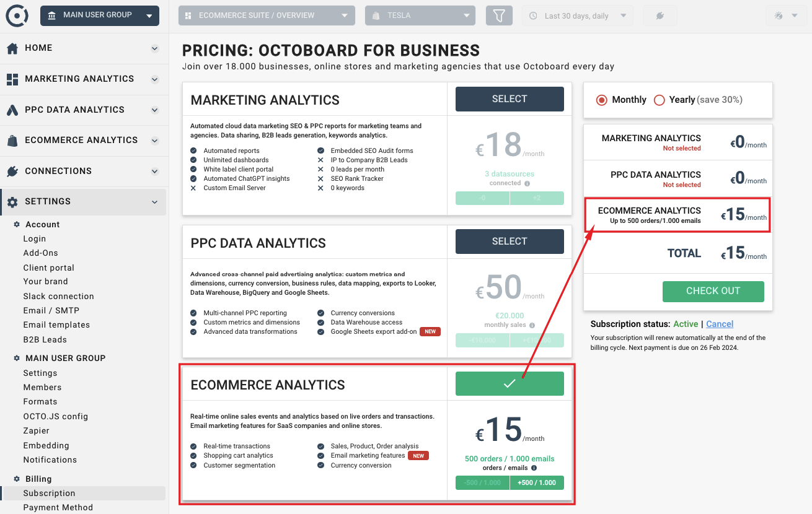Open Formats under Main User Group
Screen dimensions: 812x514
coord(40,401)
